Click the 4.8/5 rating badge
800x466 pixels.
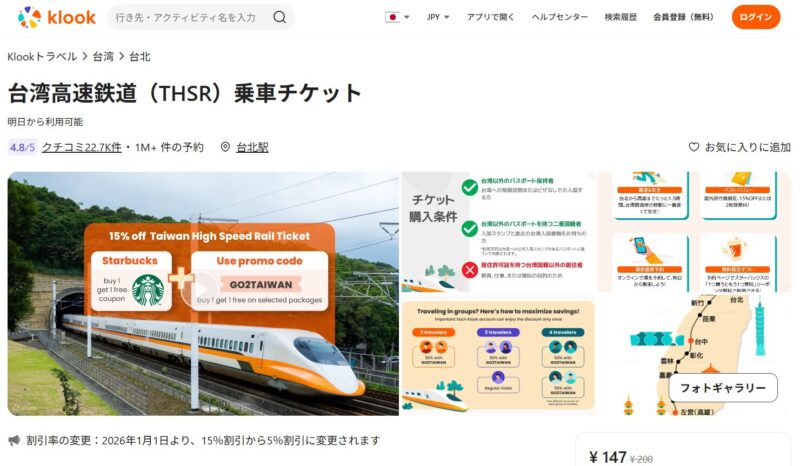[x=22, y=148]
